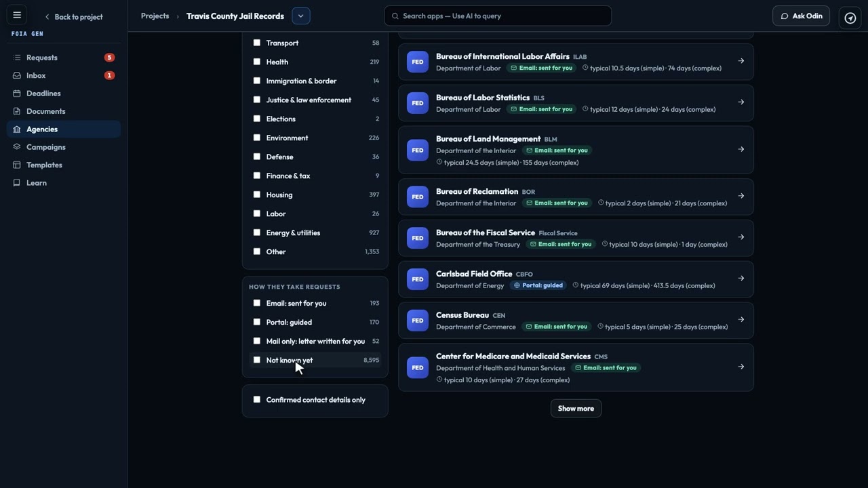Click the Inbox tray icon
The height and width of the screenshot is (488, 868).
(x=17, y=75)
